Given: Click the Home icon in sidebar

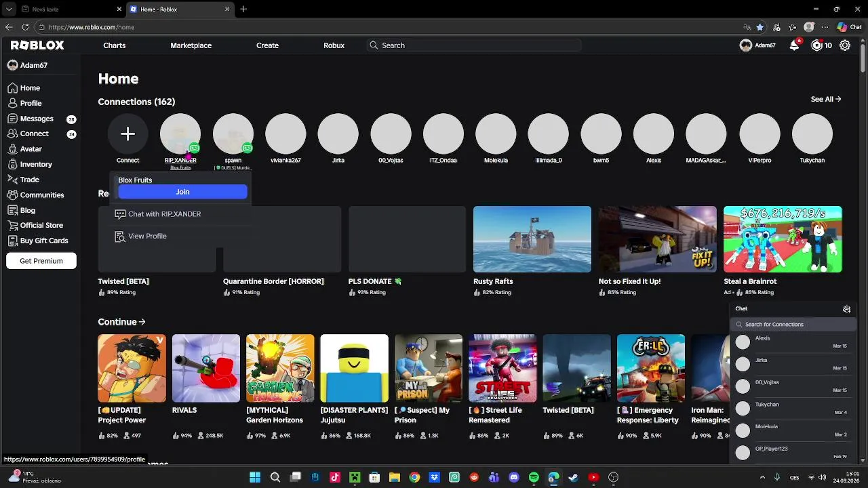Looking at the screenshot, I should pyautogui.click(x=12, y=88).
